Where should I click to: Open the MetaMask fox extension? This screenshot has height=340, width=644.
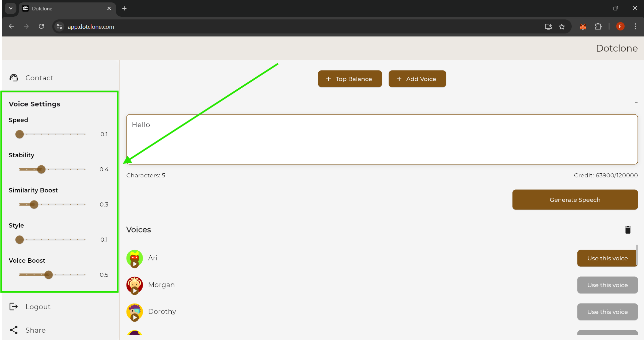(583, 26)
